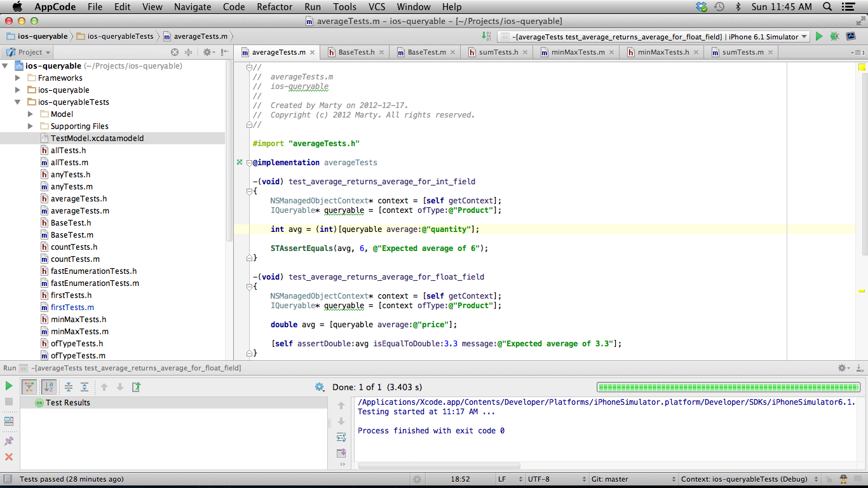
Task: Toggle soft-wrap in the console output
Action: (341, 437)
